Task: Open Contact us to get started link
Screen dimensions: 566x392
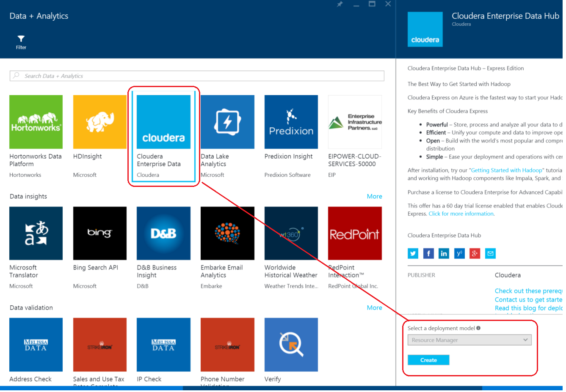Action: click(528, 299)
